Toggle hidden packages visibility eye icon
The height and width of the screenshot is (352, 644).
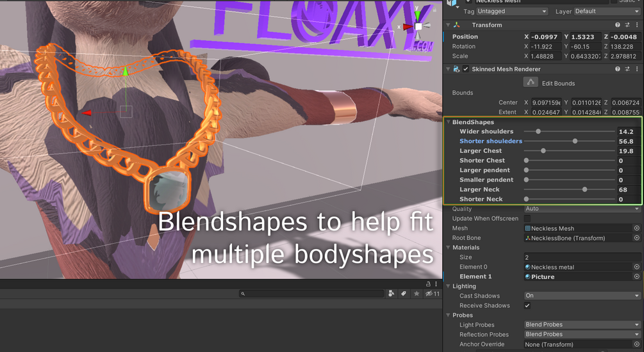pyautogui.click(x=433, y=293)
